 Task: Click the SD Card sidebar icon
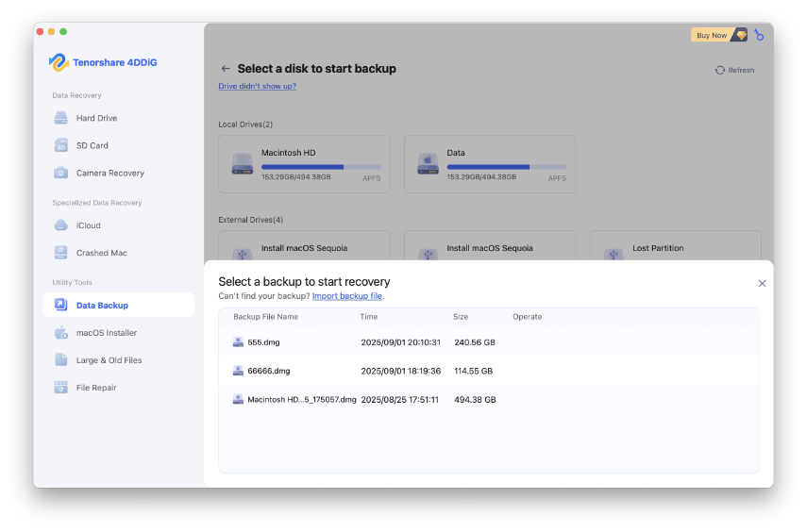(x=60, y=145)
